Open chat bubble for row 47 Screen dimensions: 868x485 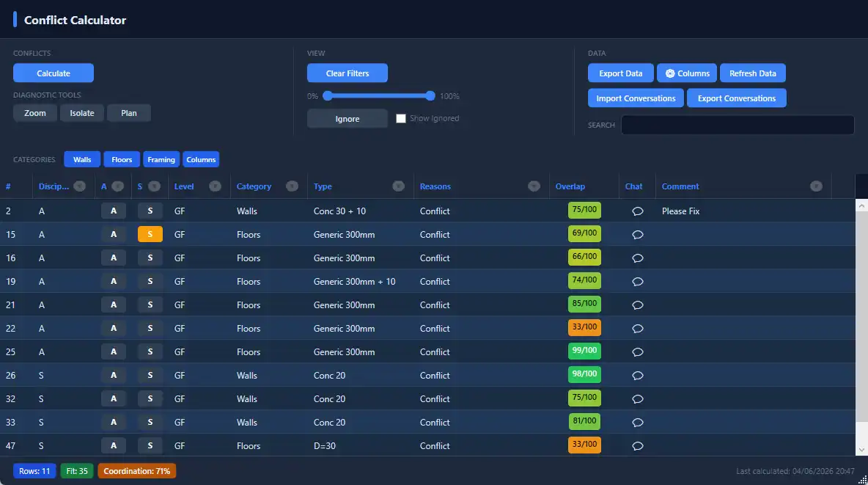(638, 445)
